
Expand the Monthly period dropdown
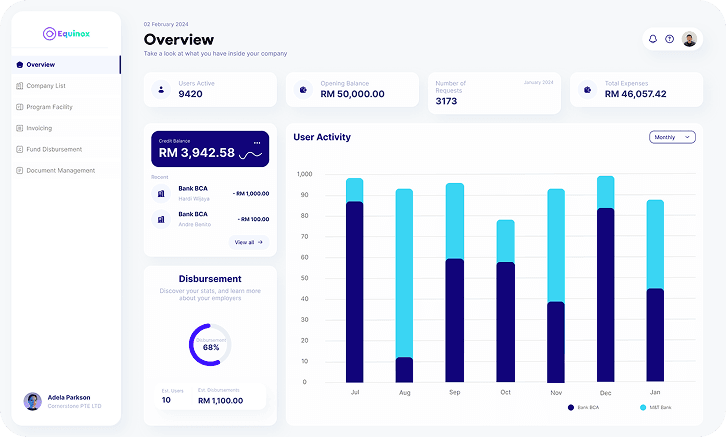click(672, 137)
